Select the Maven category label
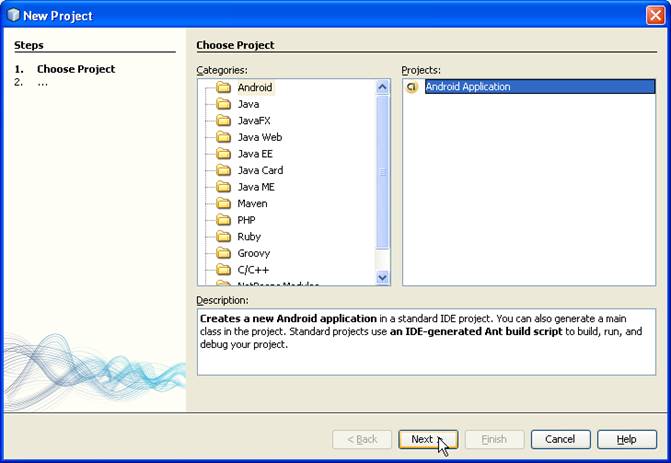 coord(252,204)
